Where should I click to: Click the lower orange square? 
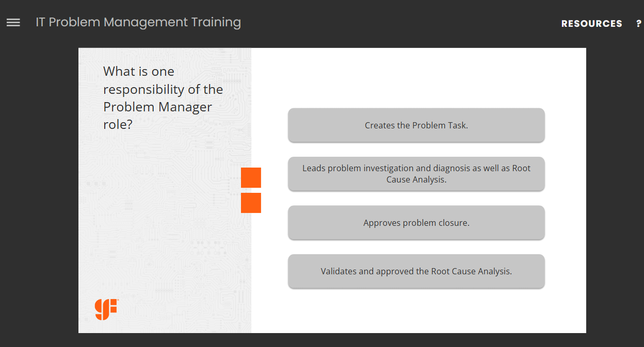click(251, 203)
